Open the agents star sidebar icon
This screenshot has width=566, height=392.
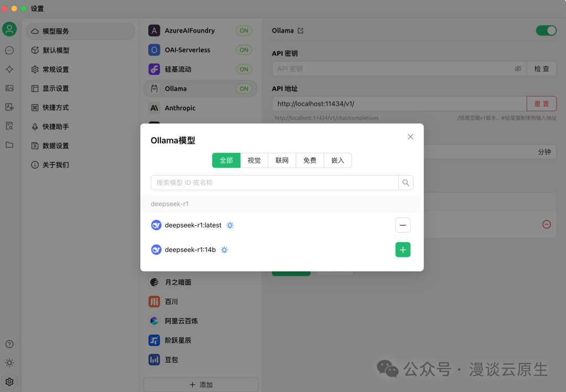9,69
